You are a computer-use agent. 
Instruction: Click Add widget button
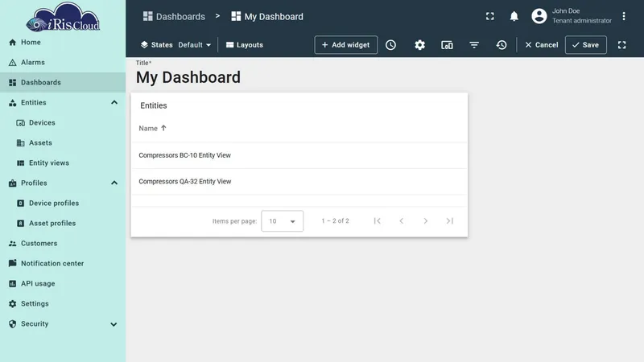(x=346, y=45)
